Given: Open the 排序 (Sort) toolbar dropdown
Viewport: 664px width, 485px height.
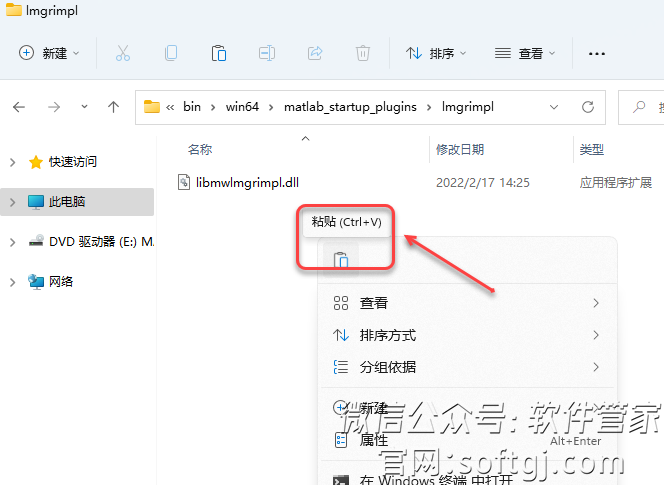Looking at the screenshot, I should (x=436, y=53).
